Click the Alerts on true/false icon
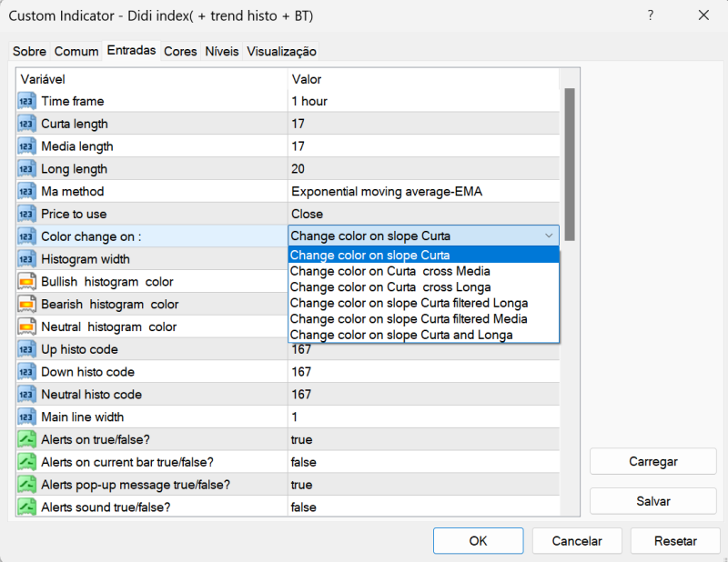 pyautogui.click(x=26, y=440)
